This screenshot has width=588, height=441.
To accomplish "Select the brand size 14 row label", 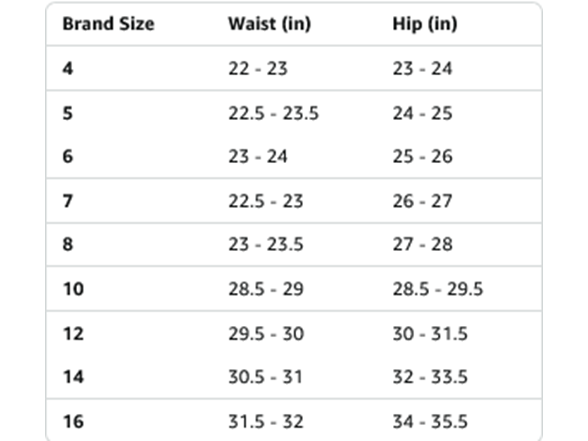I will point(73,376).
